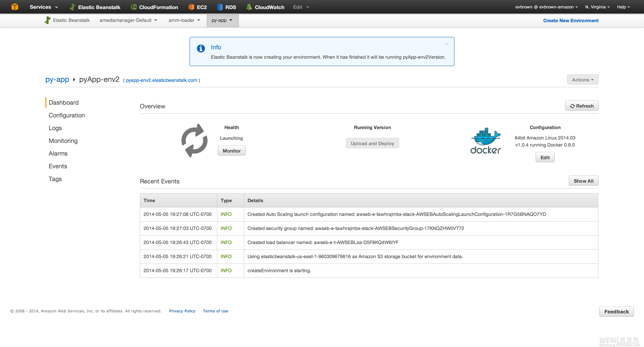Image resolution: width=644 pixels, height=347 pixels.
Task: Dismiss the Info notification banner
Action: pyautogui.click(x=447, y=44)
